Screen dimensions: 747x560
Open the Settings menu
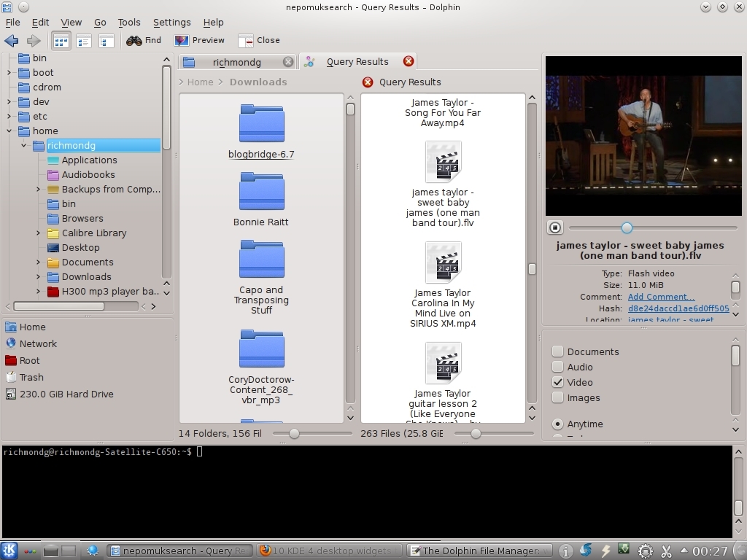pyautogui.click(x=171, y=23)
